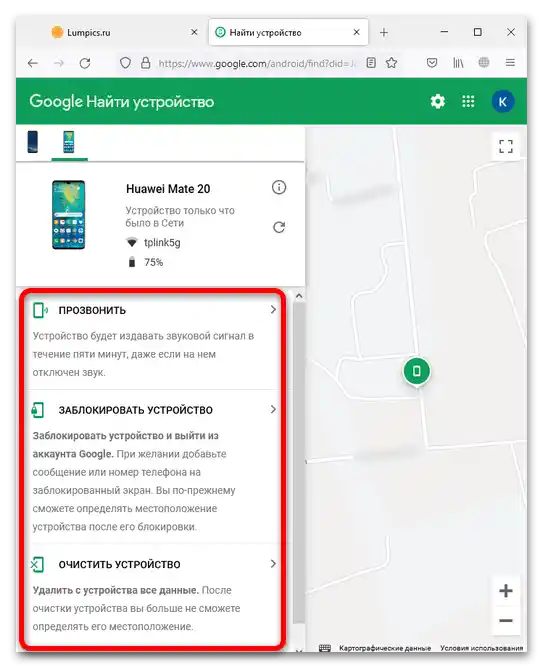The width and height of the screenshot is (543, 668).
Task: Click the tplink5g Wi-Fi network label
Action: point(162,243)
